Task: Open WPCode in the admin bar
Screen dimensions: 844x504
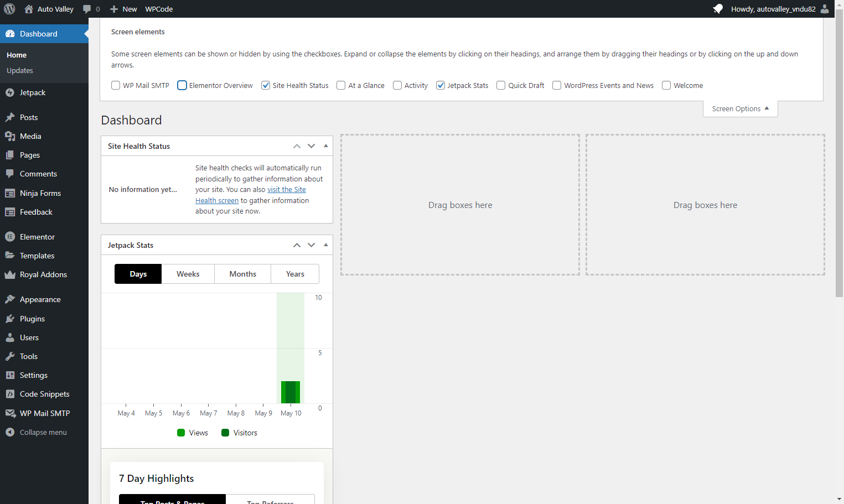Action: [159, 9]
